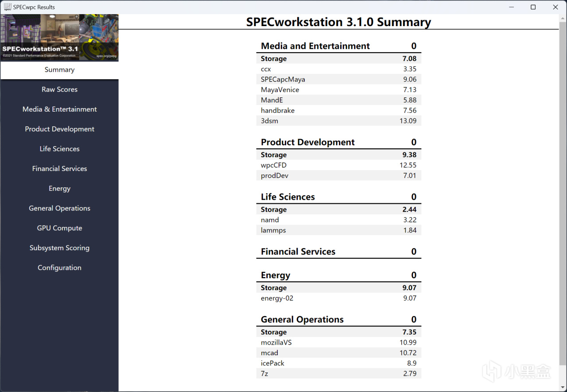
Task: Select the mcad row
Action: coord(338,353)
